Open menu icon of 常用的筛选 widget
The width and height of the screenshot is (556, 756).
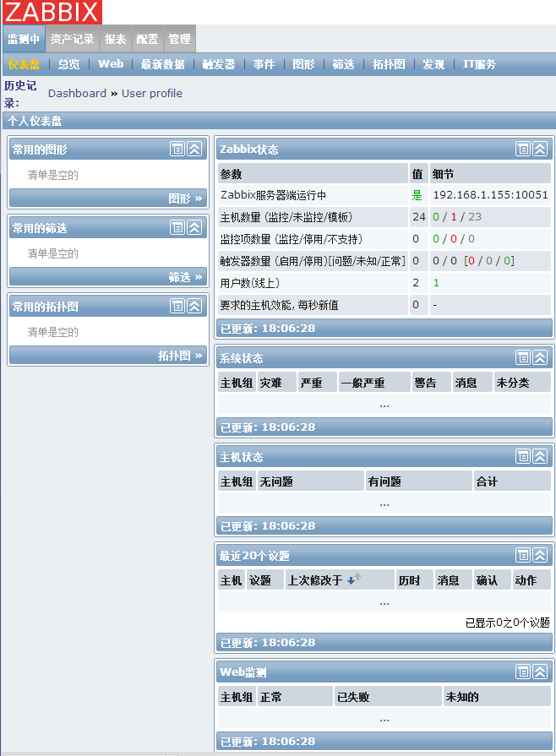[177, 227]
